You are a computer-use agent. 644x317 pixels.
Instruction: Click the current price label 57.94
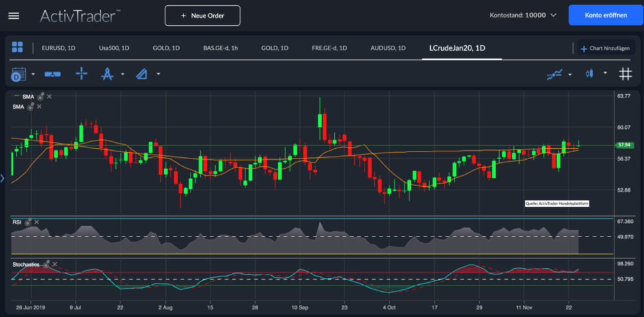click(x=623, y=145)
